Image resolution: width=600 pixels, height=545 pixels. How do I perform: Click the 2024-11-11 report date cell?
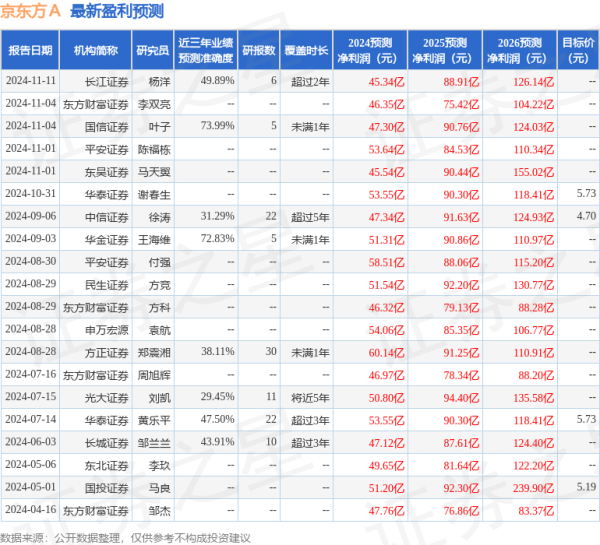coord(30,80)
